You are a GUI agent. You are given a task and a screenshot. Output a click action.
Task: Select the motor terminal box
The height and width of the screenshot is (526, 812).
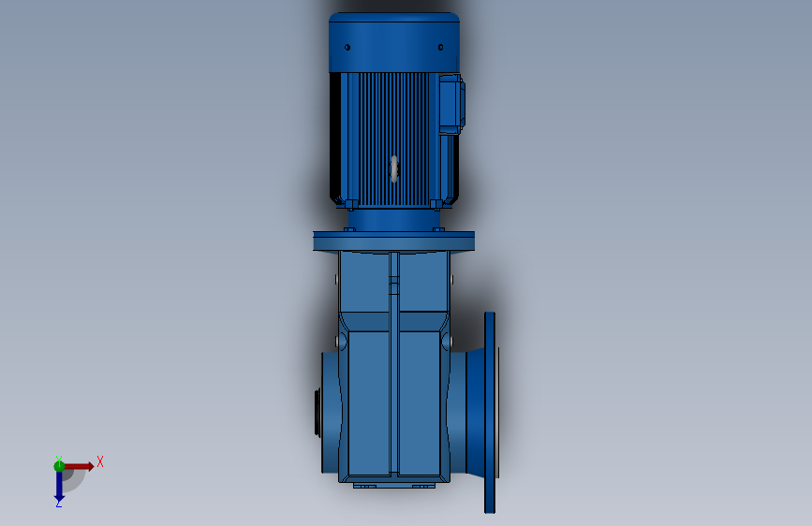pos(451,105)
